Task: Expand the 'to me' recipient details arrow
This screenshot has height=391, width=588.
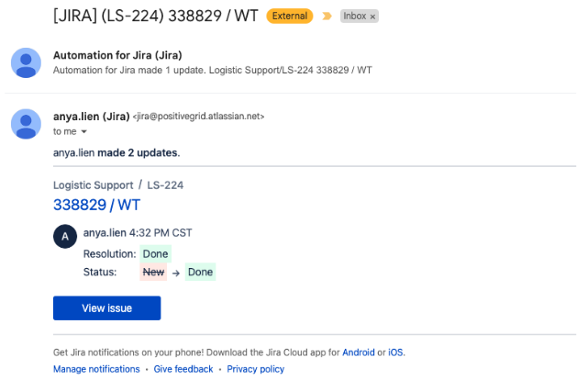Action: [x=84, y=131]
